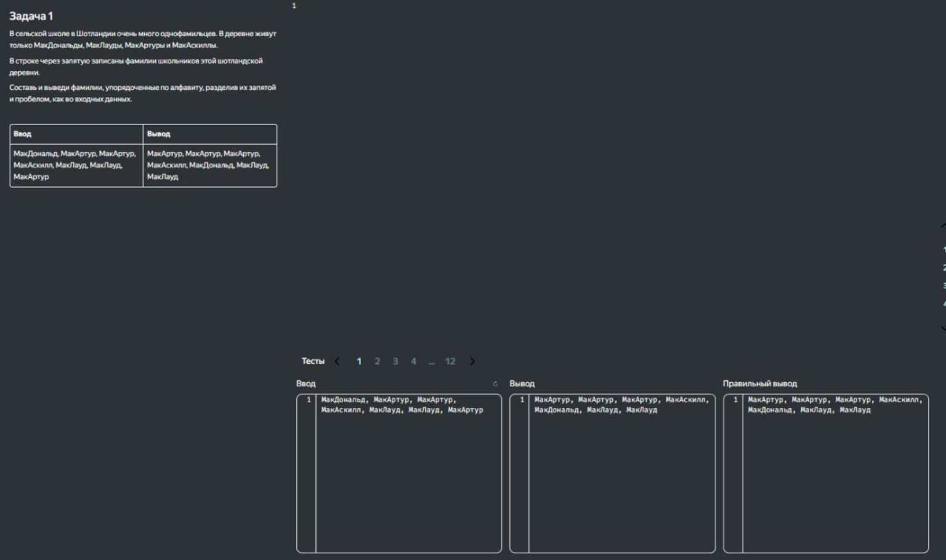
Task: Reset the Ввод field using the refresh icon
Action: click(x=495, y=384)
